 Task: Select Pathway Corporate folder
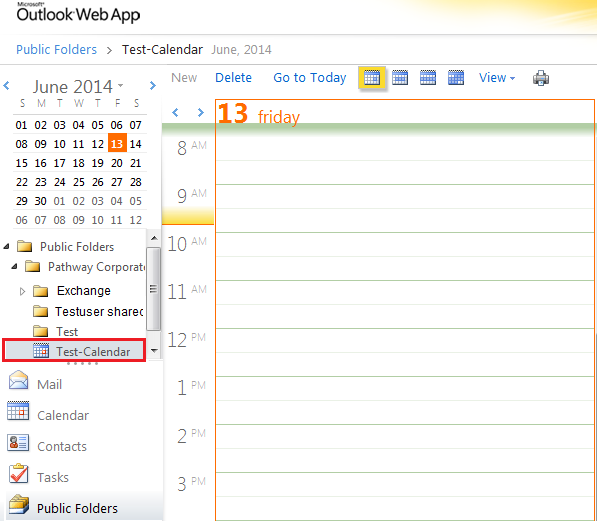tap(96, 267)
